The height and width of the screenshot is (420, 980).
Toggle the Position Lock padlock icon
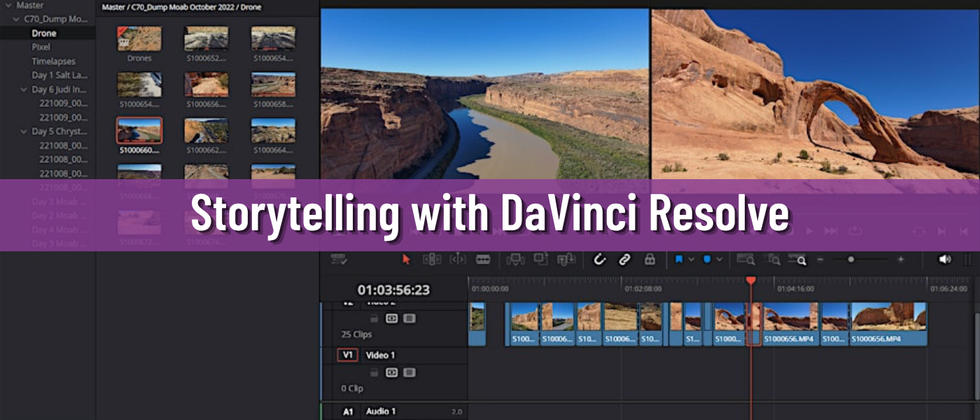pyautogui.click(x=650, y=260)
